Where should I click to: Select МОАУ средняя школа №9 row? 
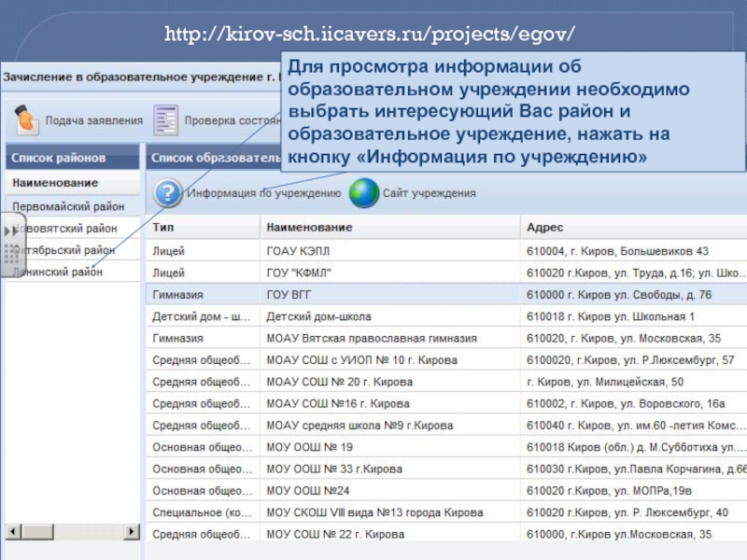446,426
